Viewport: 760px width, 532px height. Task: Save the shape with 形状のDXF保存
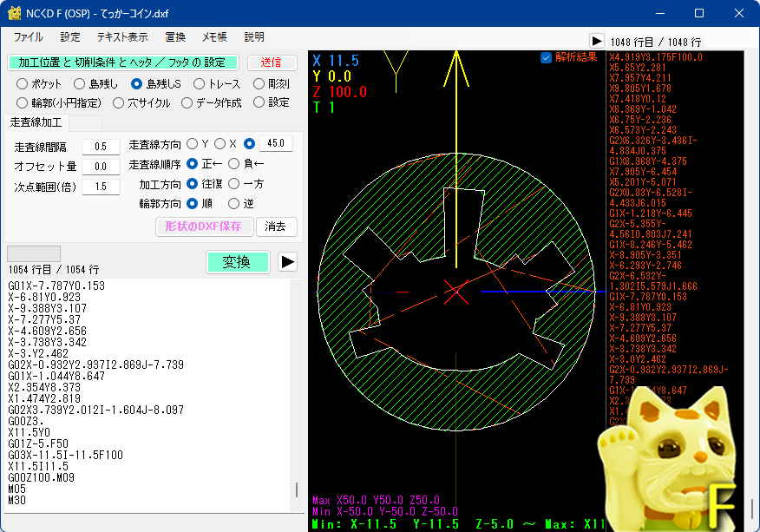206,227
